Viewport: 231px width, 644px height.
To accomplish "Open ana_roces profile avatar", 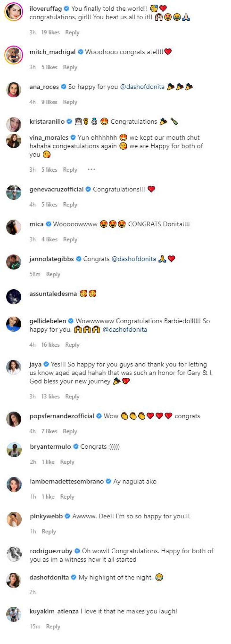I will (x=14, y=90).
